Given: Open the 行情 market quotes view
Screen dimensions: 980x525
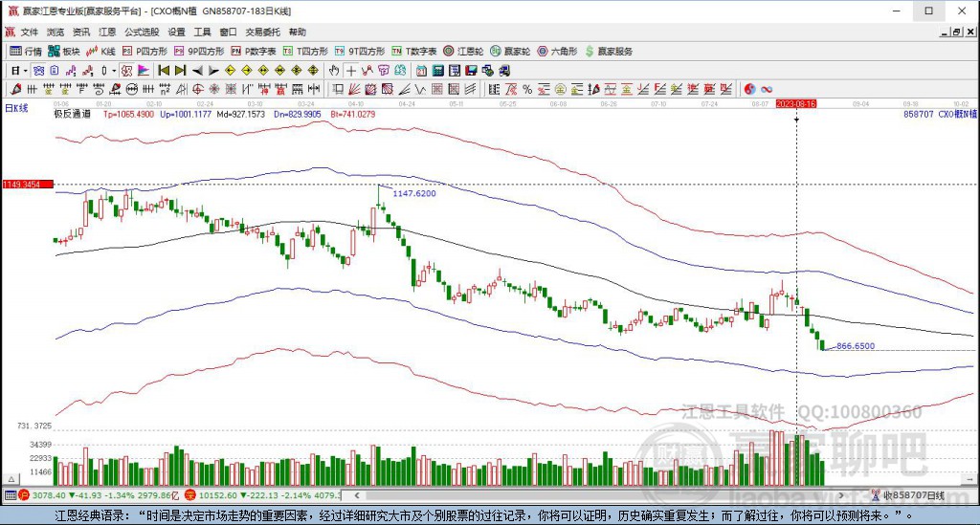Looking at the screenshot, I should point(26,52).
